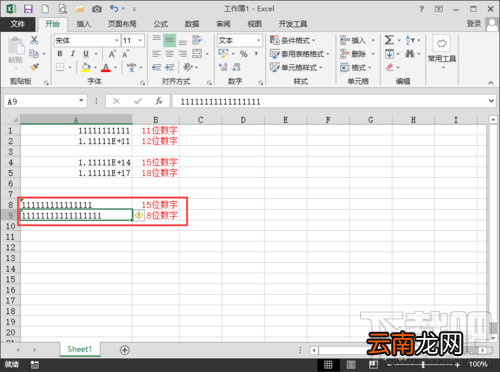The height and width of the screenshot is (372, 500).
Task: Increase the cell indent
Action: pos(170,67)
